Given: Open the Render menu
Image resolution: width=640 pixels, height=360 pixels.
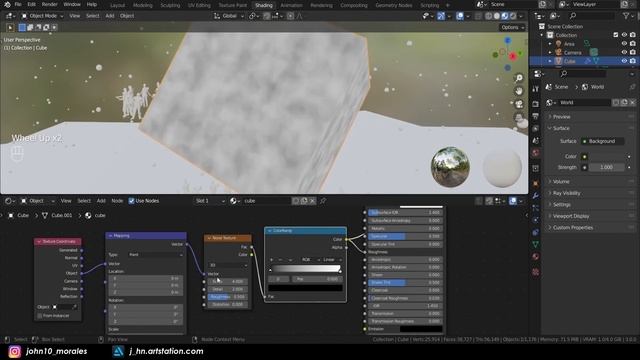Looking at the screenshot, I should (x=50, y=4).
